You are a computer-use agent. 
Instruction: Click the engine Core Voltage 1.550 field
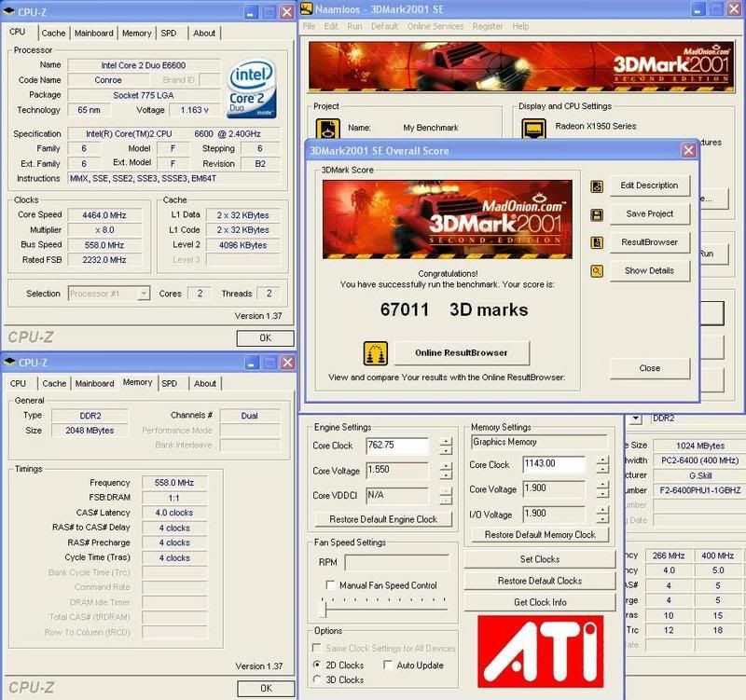[397, 471]
